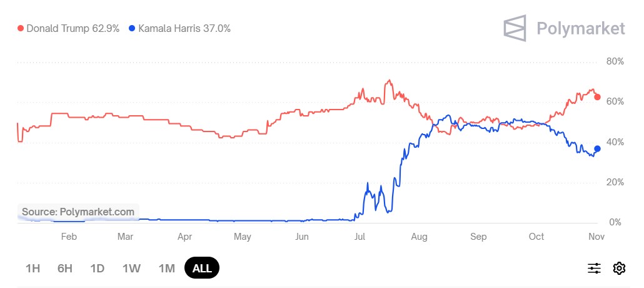Choose the 1D time range

point(97,269)
